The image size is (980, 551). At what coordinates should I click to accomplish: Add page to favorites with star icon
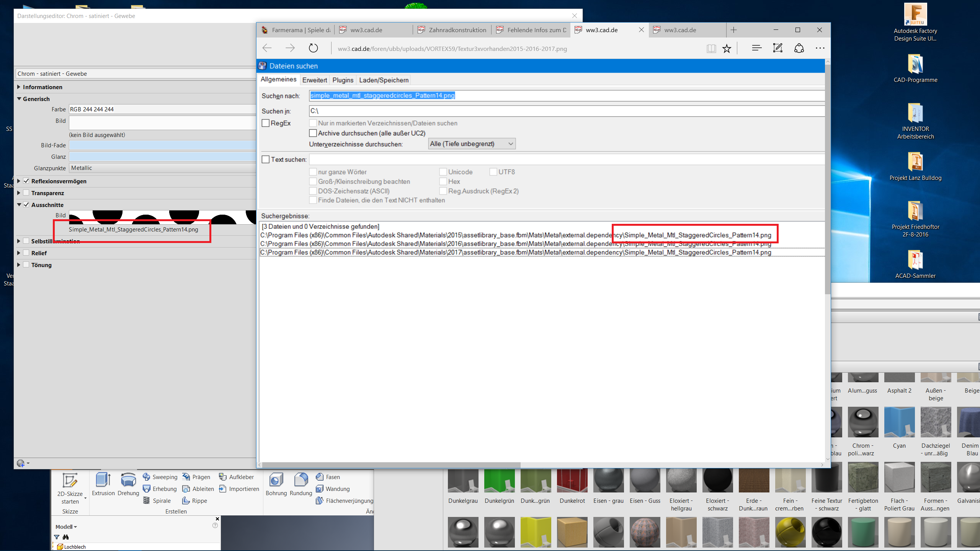(x=727, y=48)
